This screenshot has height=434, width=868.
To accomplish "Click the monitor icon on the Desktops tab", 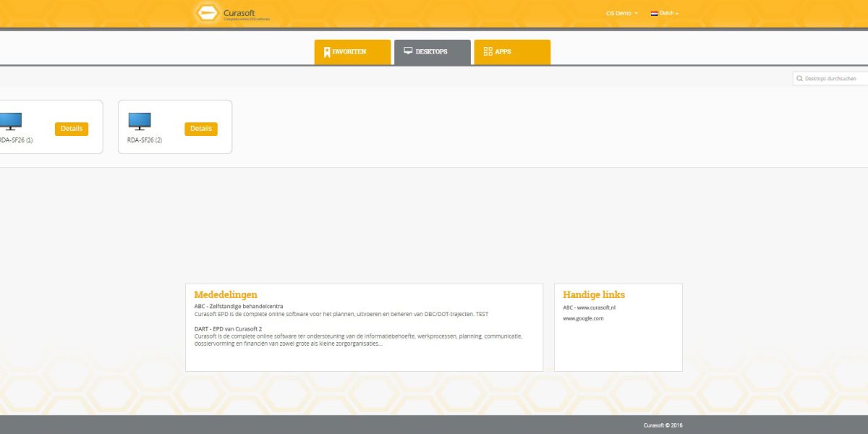I will (407, 51).
